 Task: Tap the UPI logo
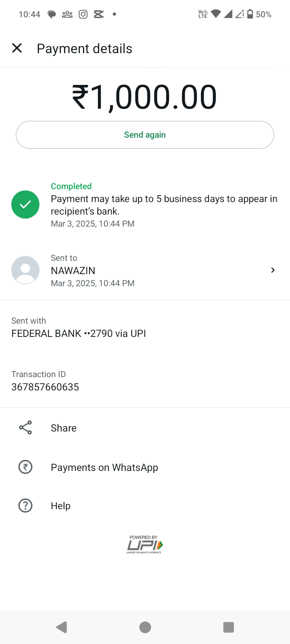(145, 545)
